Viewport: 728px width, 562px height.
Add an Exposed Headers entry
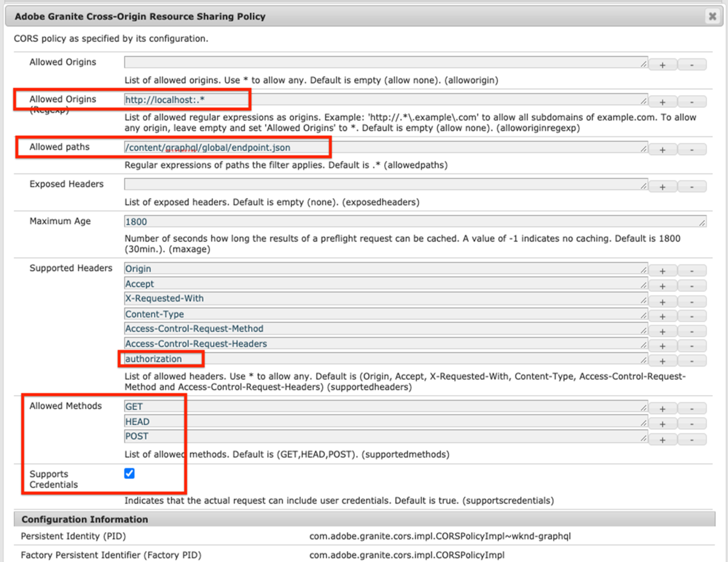tap(662, 186)
